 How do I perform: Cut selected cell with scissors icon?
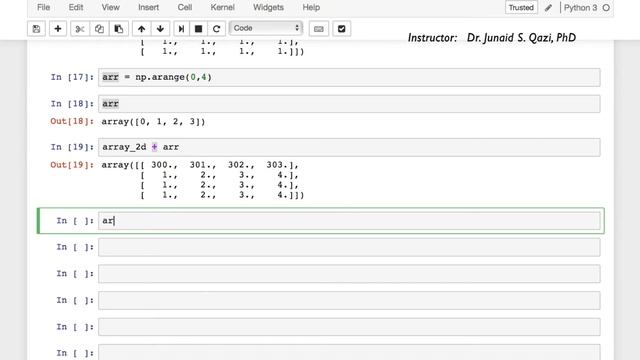(80, 29)
